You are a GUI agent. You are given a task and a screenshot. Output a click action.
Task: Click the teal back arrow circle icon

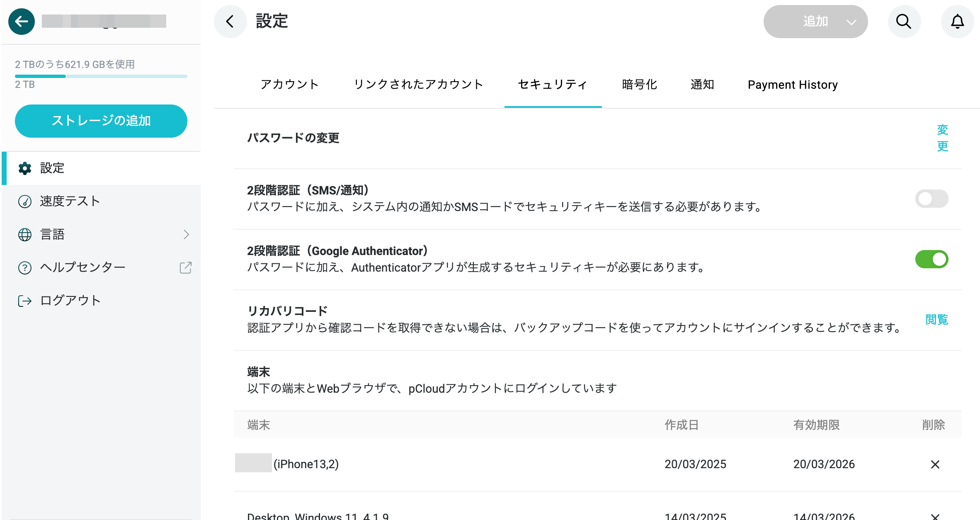(x=22, y=22)
